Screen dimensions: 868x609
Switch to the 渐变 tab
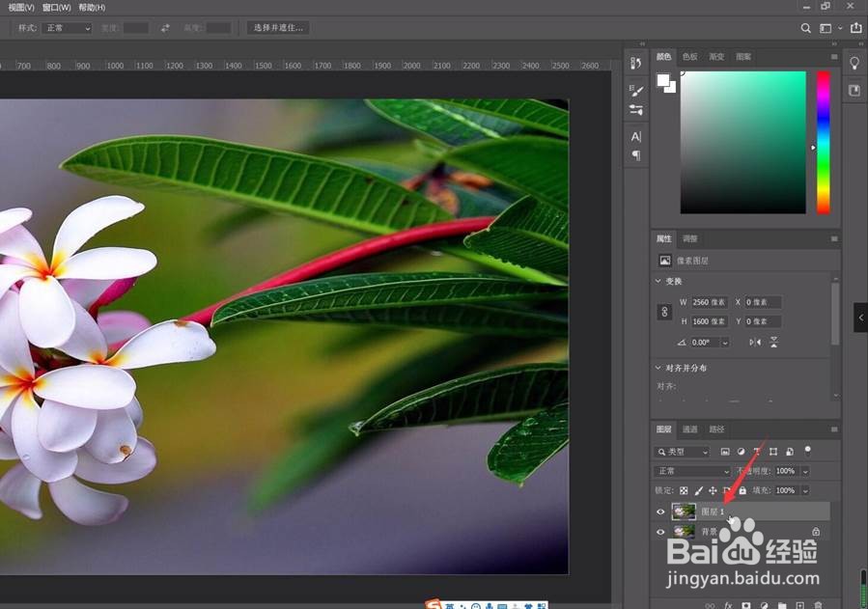716,56
